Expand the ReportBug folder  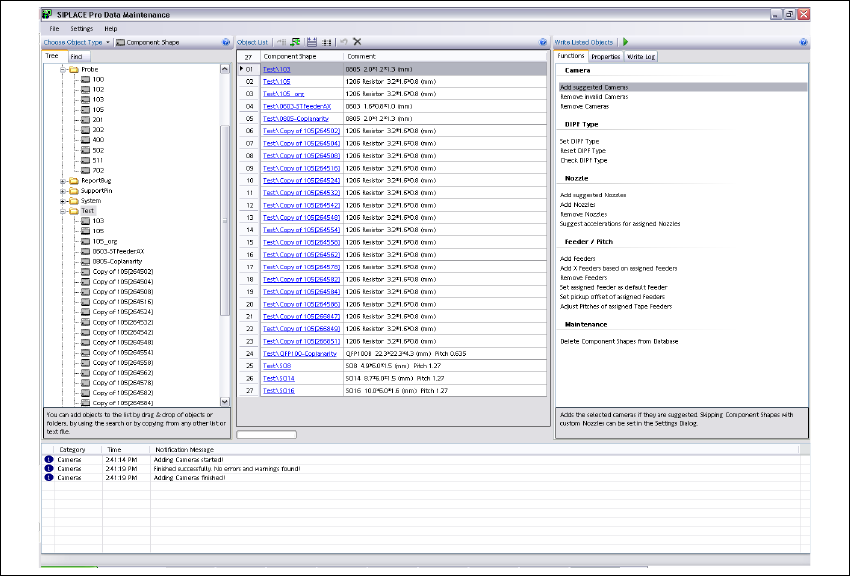pos(62,181)
